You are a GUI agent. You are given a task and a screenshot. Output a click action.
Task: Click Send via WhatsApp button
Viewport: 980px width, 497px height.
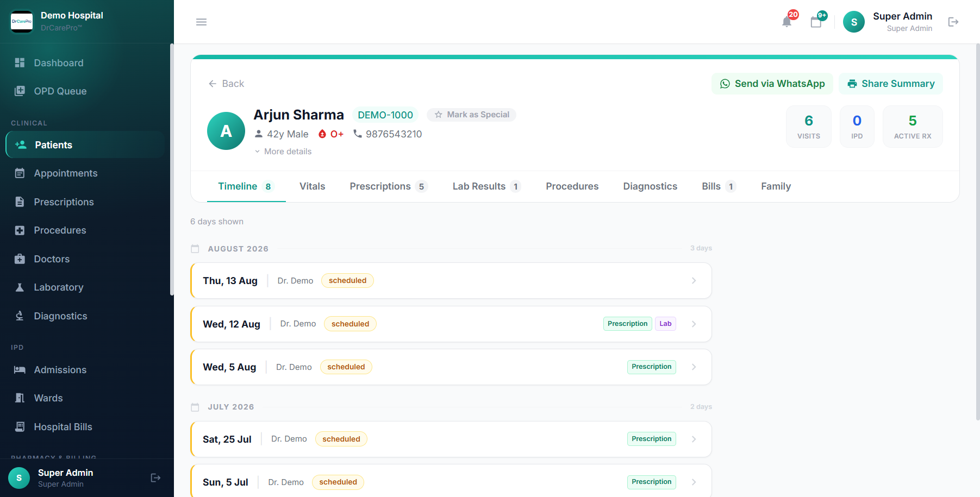coord(772,84)
